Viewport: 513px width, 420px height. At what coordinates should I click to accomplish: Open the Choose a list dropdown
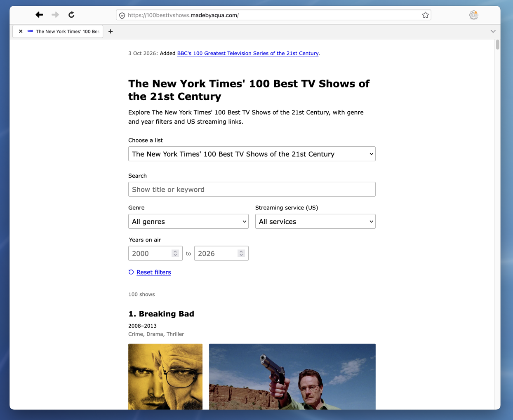click(252, 154)
